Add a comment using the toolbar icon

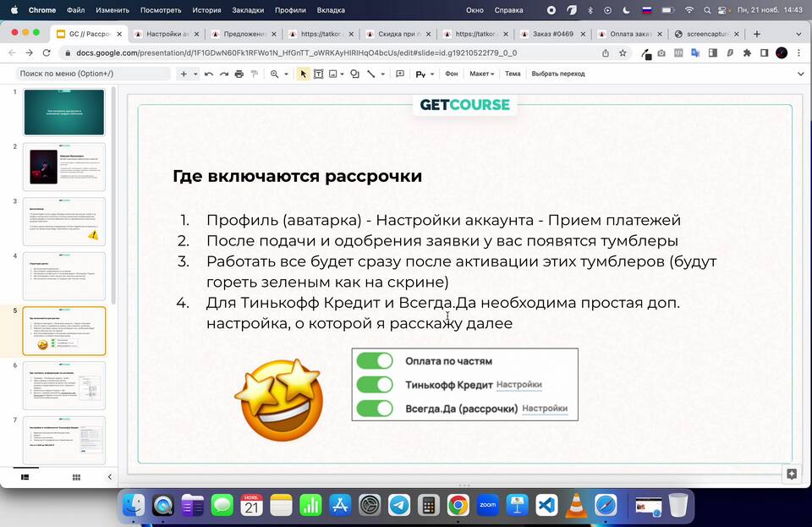pyautogui.click(x=400, y=74)
